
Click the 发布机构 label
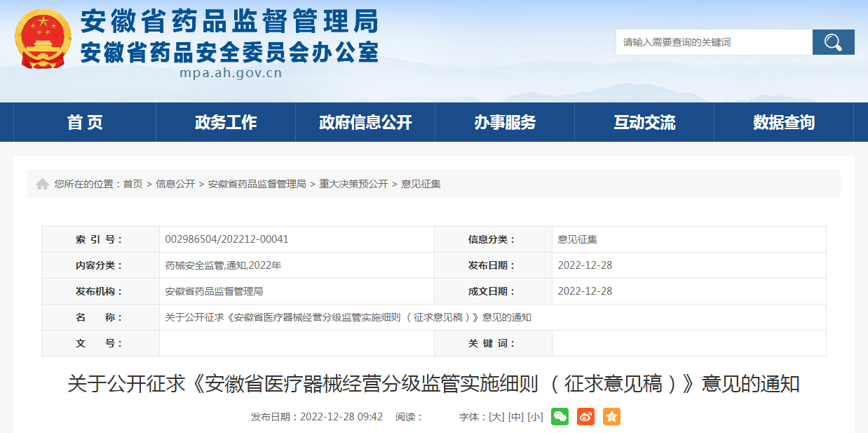(100, 291)
